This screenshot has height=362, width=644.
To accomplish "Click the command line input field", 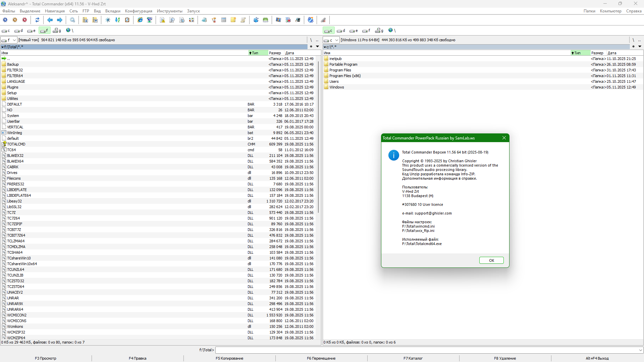I will 426,350.
